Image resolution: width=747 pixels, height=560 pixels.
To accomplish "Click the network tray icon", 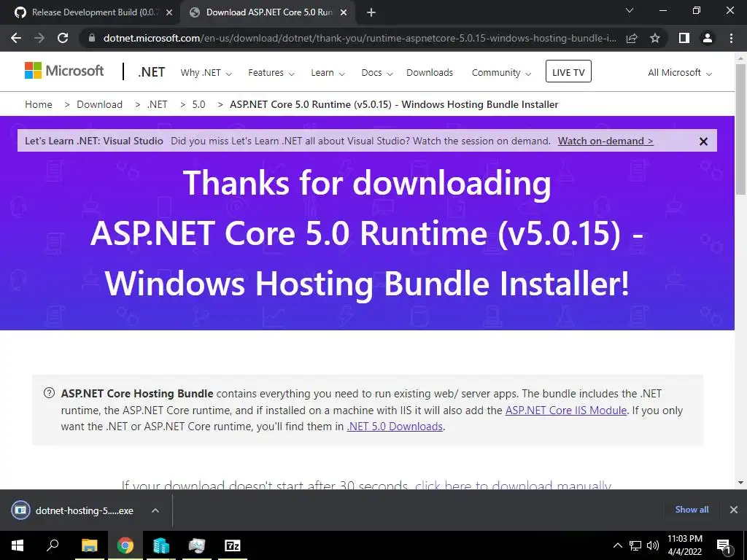I will tap(635, 545).
